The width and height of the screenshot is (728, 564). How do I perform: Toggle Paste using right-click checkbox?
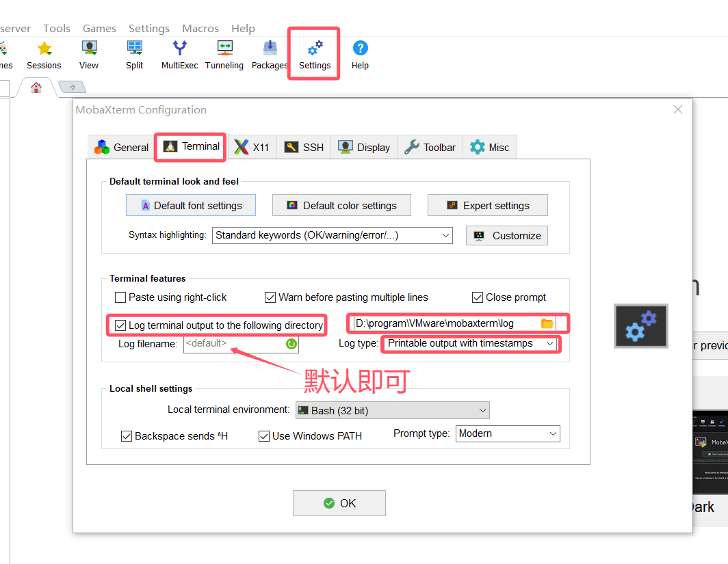click(120, 297)
